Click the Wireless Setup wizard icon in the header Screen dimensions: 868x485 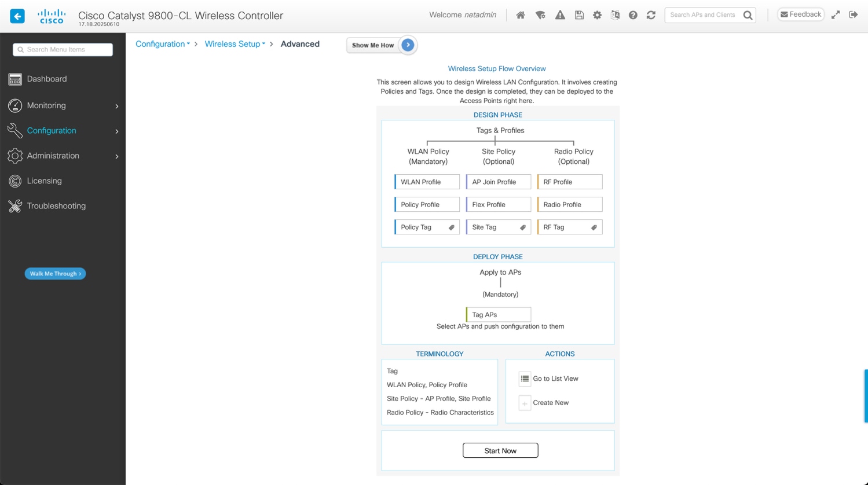[540, 14]
